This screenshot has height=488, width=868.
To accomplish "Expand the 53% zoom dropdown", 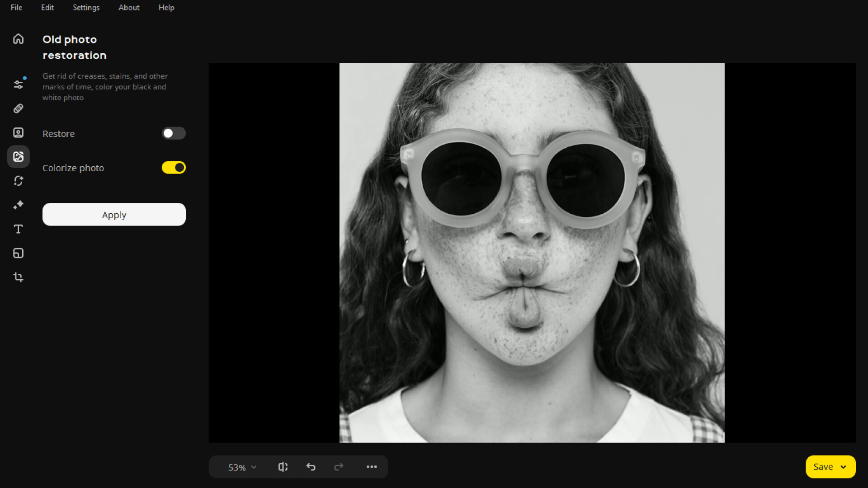I will click(x=242, y=467).
